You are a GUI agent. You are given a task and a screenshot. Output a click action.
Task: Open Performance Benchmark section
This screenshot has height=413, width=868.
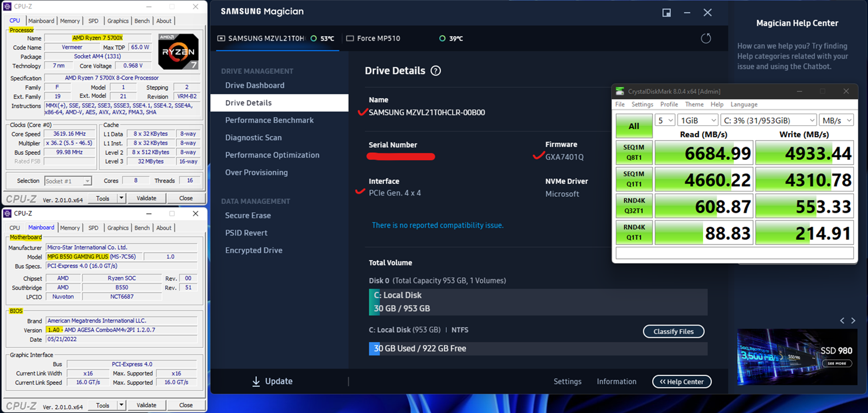coord(269,120)
